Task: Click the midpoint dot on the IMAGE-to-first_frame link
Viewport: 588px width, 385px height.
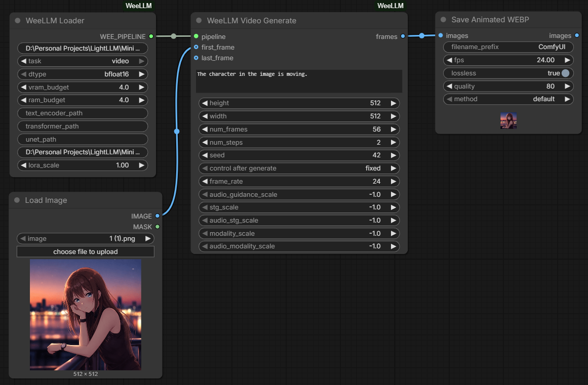Action: [177, 132]
